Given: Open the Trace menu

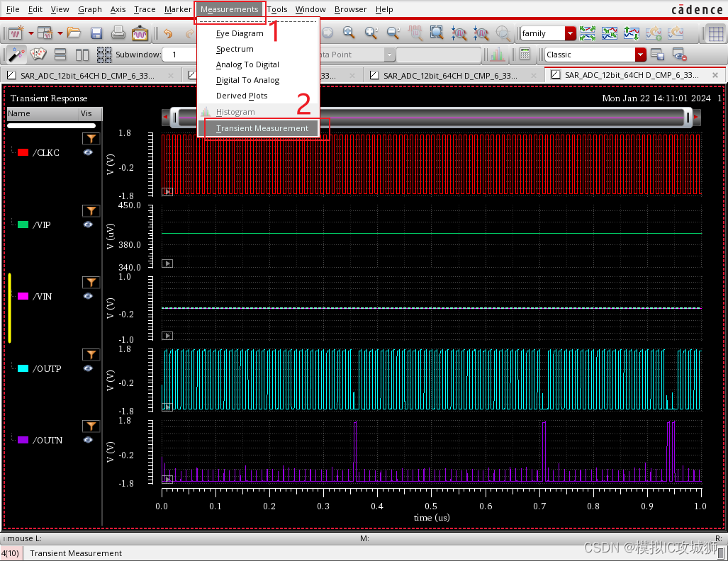Looking at the screenshot, I should pos(145,9).
